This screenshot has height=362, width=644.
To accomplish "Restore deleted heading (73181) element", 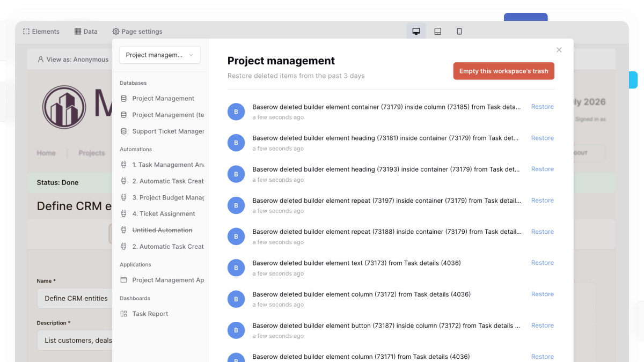I will (543, 138).
